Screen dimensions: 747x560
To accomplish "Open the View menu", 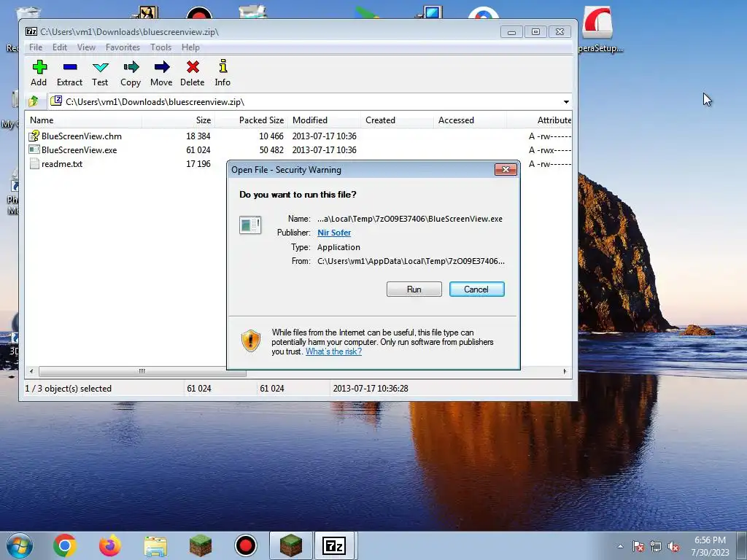I will [86, 47].
